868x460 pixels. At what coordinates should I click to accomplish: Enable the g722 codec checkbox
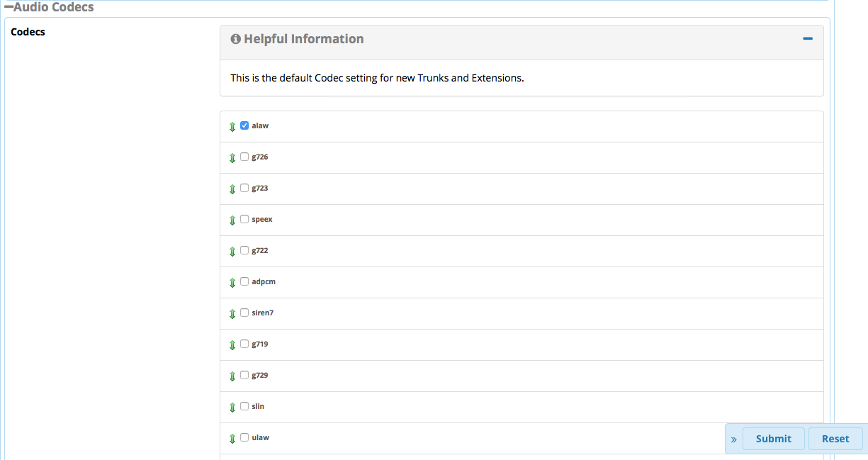coord(244,250)
